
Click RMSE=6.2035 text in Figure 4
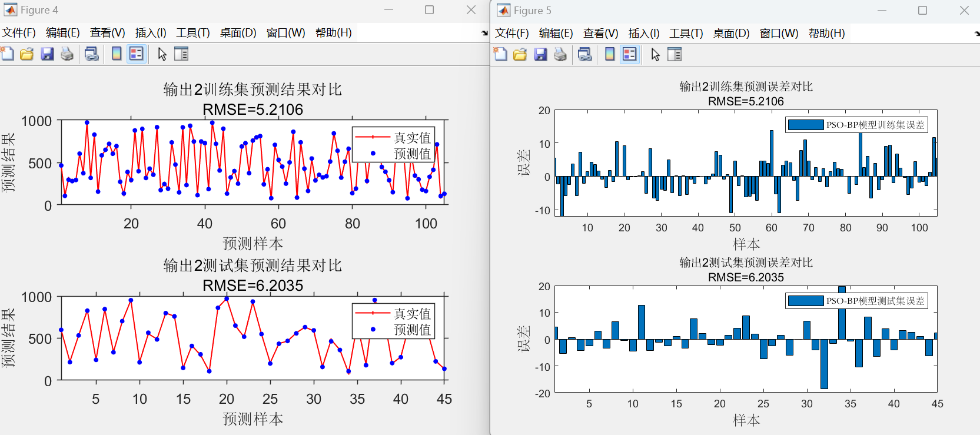pos(253,285)
